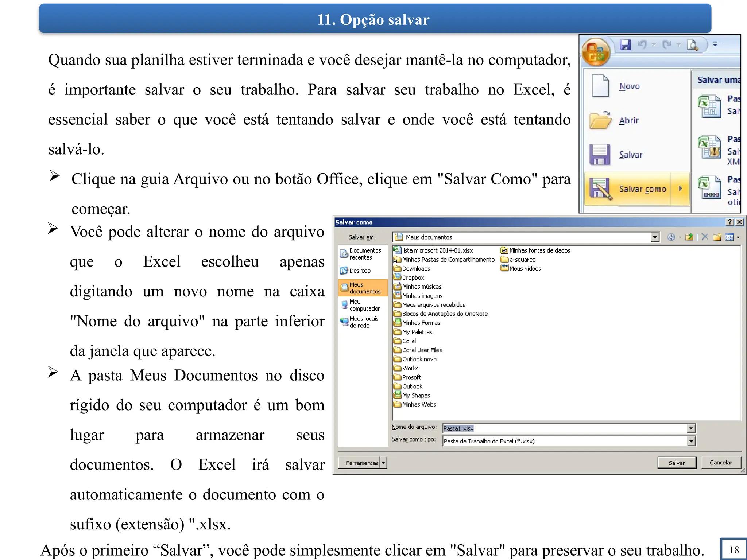Open the Salvar em folder dropdown
747x560 pixels.
coord(655,237)
